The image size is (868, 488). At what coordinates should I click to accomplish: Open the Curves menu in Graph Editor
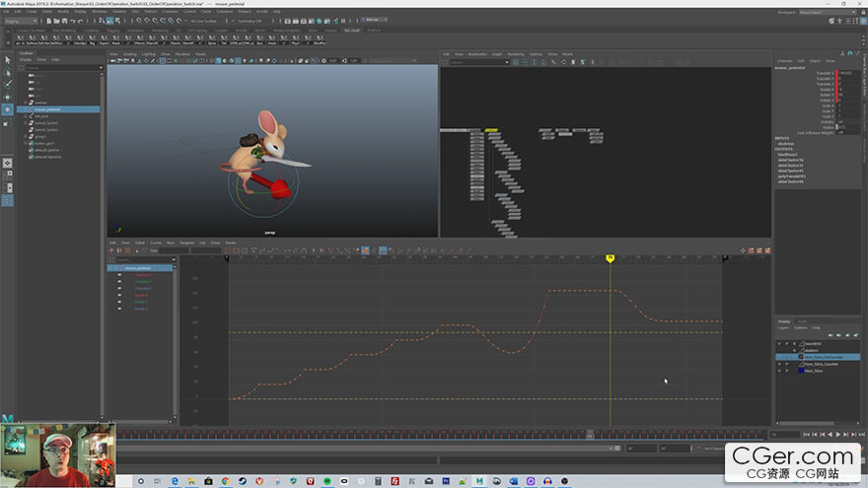click(155, 243)
